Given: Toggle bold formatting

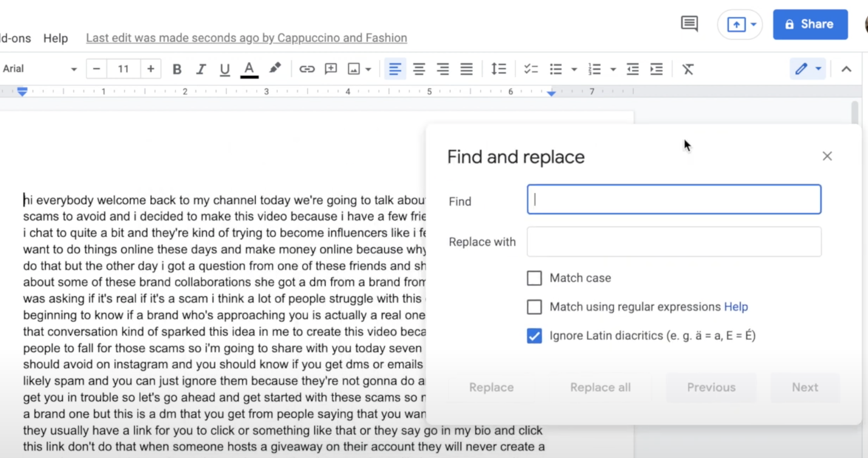Looking at the screenshot, I should click(177, 69).
